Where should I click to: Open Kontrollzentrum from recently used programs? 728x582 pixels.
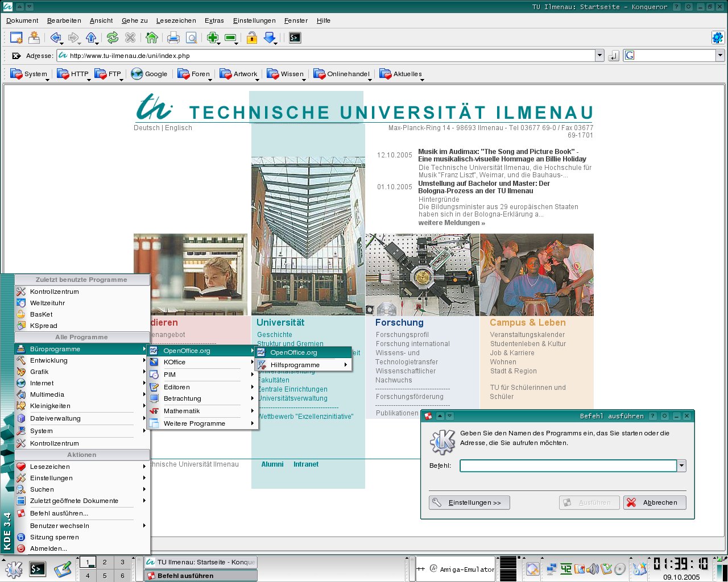tap(81, 292)
